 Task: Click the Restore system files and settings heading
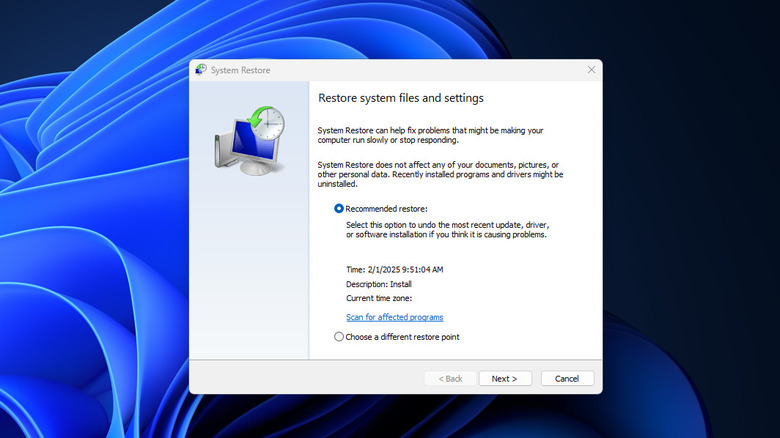click(x=400, y=98)
